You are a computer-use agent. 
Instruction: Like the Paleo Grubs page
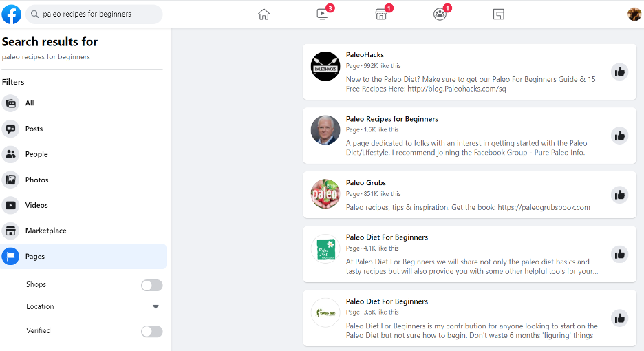tap(619, 195)
